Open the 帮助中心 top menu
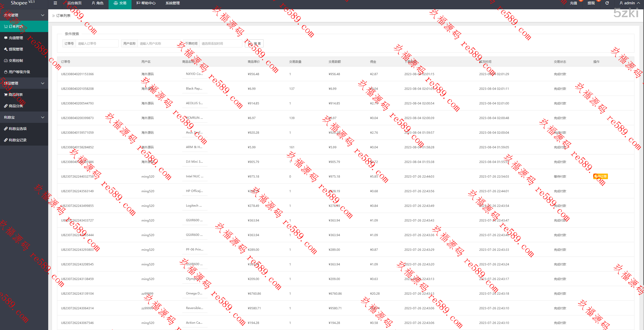 (146, 3)
